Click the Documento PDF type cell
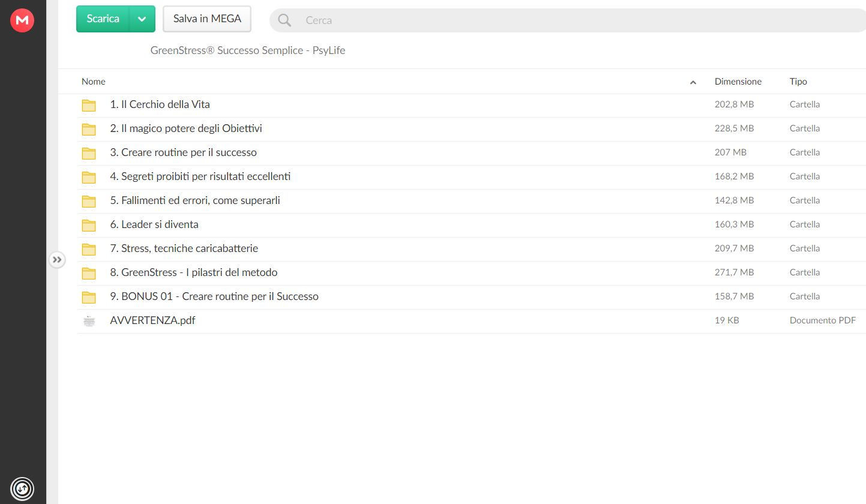Viewport: 866px width, 504px height. [x=823, y=320]
